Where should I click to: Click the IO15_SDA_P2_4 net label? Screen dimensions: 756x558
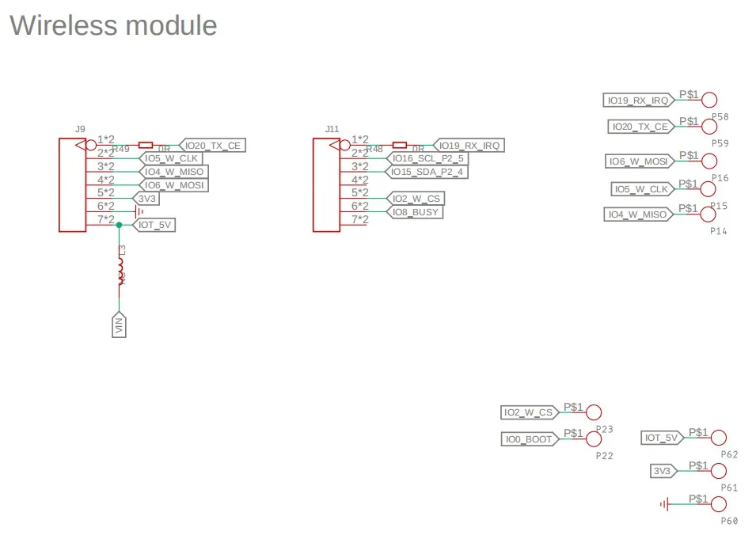(x=426, y=172)
